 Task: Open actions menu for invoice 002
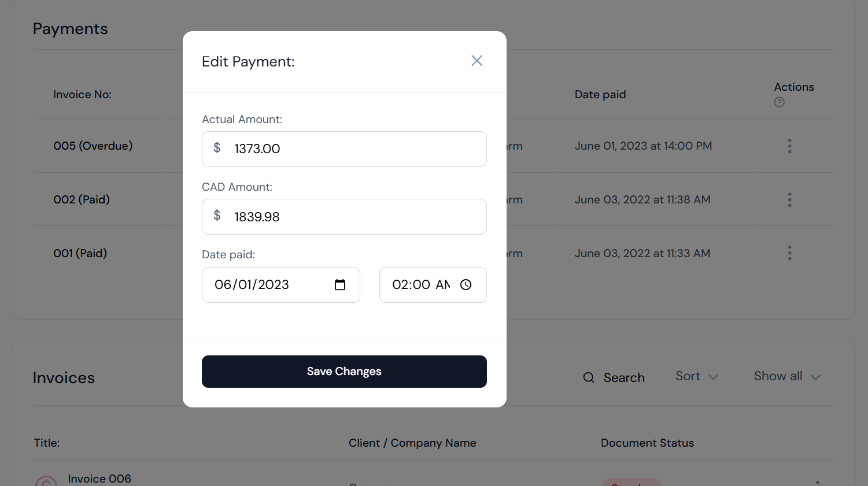point(789,200)
